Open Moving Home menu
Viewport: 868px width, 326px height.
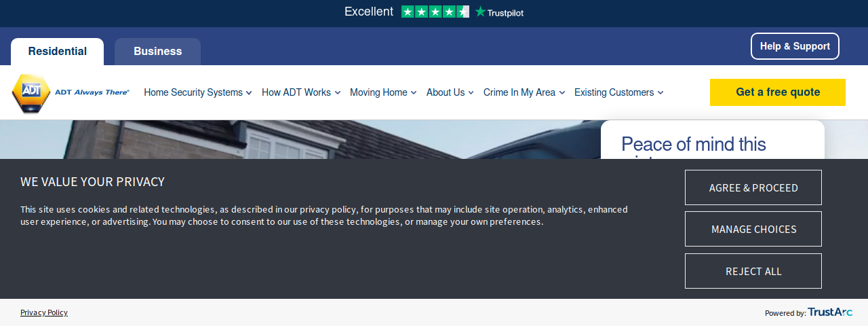[378, 92]
